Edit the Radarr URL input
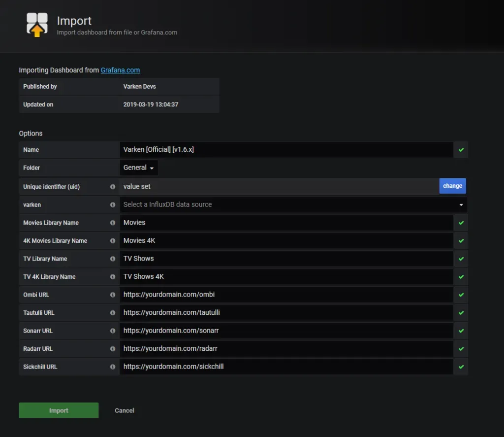 click(286, 349)
